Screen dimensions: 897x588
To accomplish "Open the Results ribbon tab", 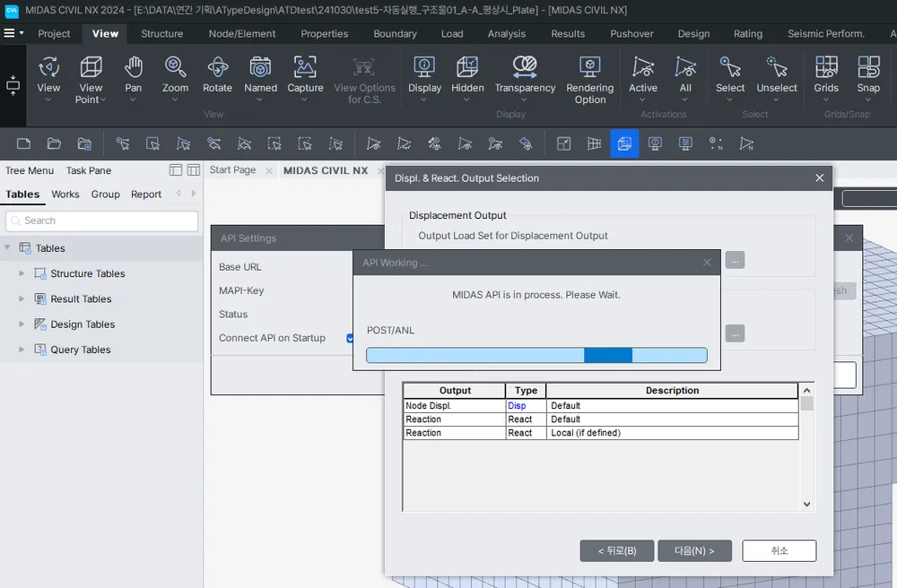I will click(x=568, y=34).
